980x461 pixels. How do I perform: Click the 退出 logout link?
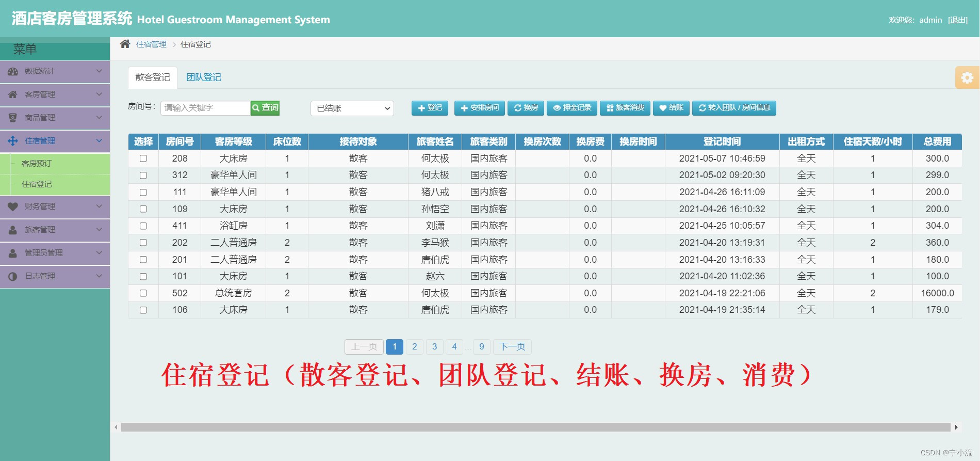point(958,20)
